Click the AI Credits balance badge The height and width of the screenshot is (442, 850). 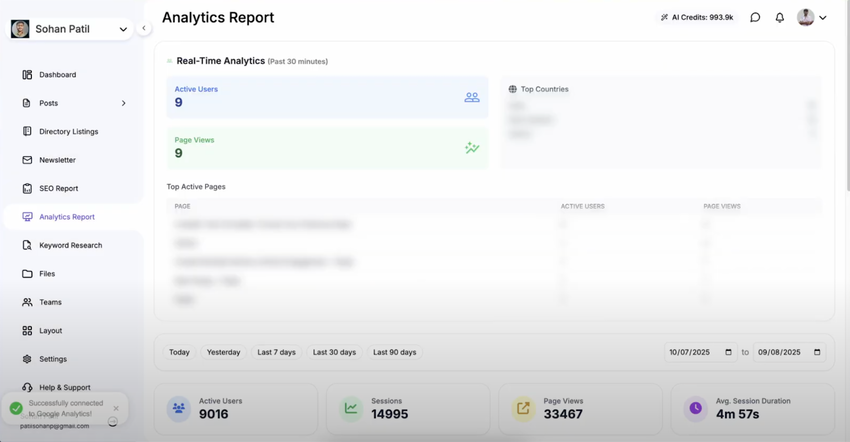pos(696,18)
